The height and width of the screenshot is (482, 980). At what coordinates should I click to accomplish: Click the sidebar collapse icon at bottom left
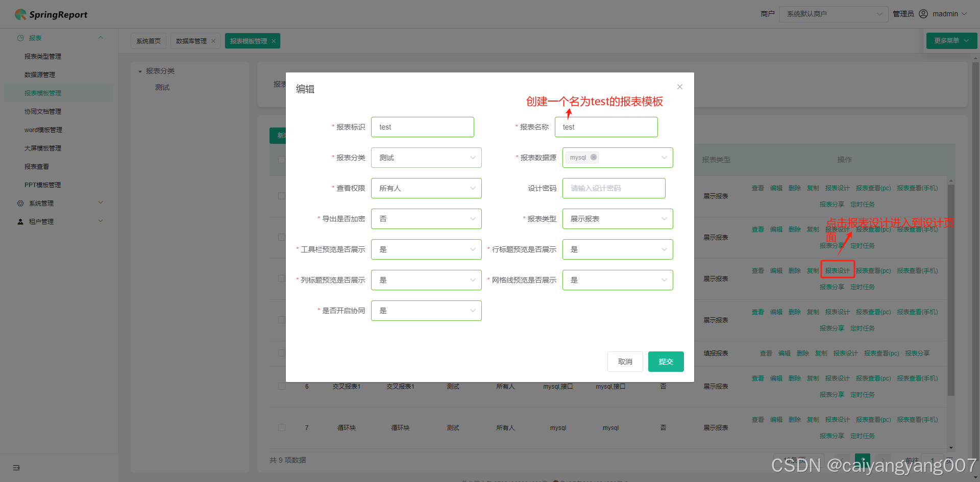point(16,467)
